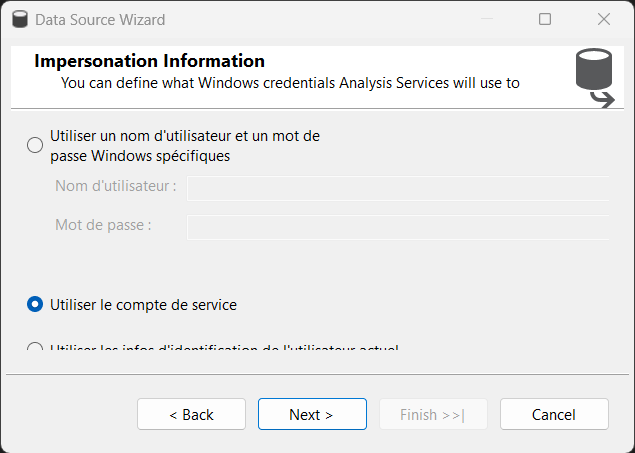Click the Utiliser le compte de service label text
Image resolution: width=635 pixels, height=453 pixels.
[143, 305]
